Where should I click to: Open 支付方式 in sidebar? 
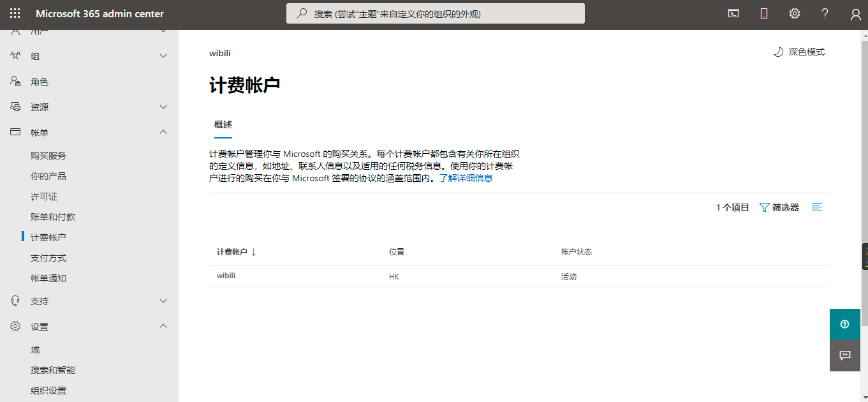pyautogui.click(x=48, y=258)
